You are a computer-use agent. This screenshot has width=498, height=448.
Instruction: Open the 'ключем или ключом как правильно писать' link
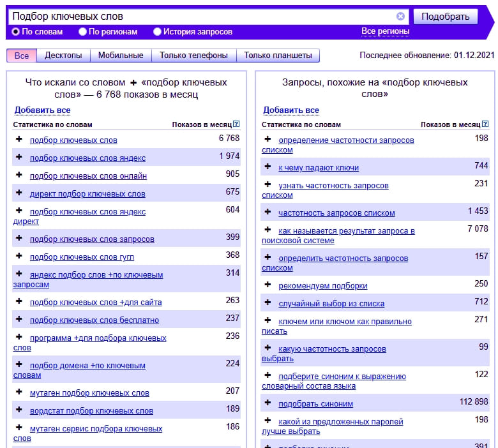click(x=336, y=326)
